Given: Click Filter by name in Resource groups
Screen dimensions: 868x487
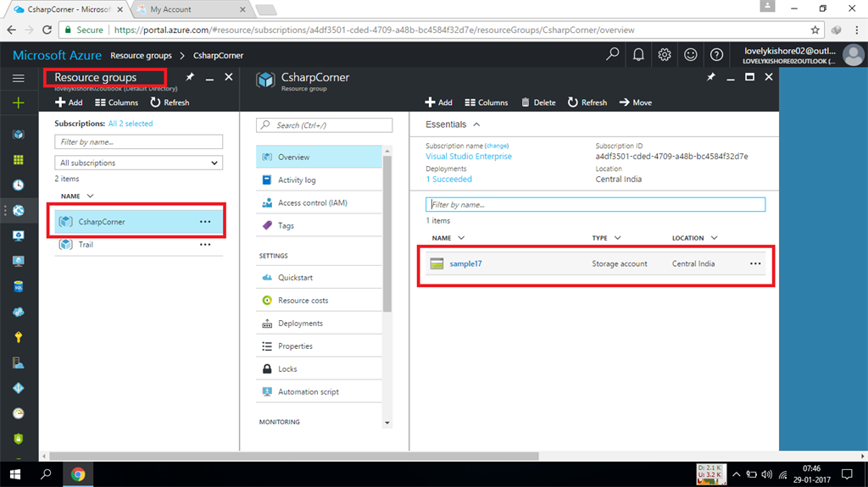Looking at the screenshot, I should 138,142.
